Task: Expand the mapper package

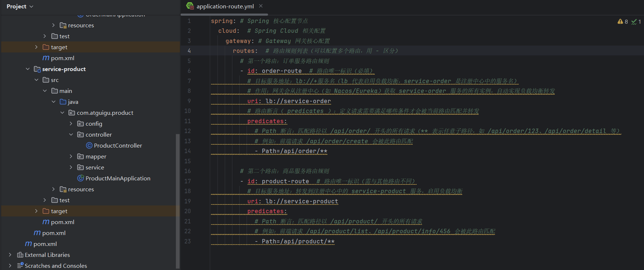Action: (x=71, y=156)
